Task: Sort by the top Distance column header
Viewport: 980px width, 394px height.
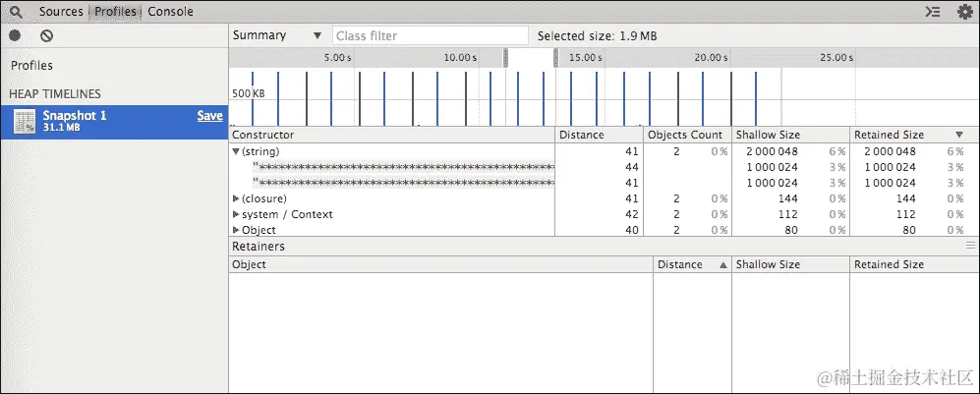Action: point(600,135)
